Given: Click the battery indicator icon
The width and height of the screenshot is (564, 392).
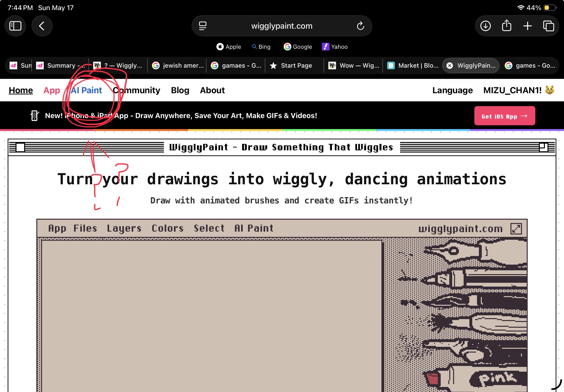Looking at the screenshot, I should tap(550, 8).
